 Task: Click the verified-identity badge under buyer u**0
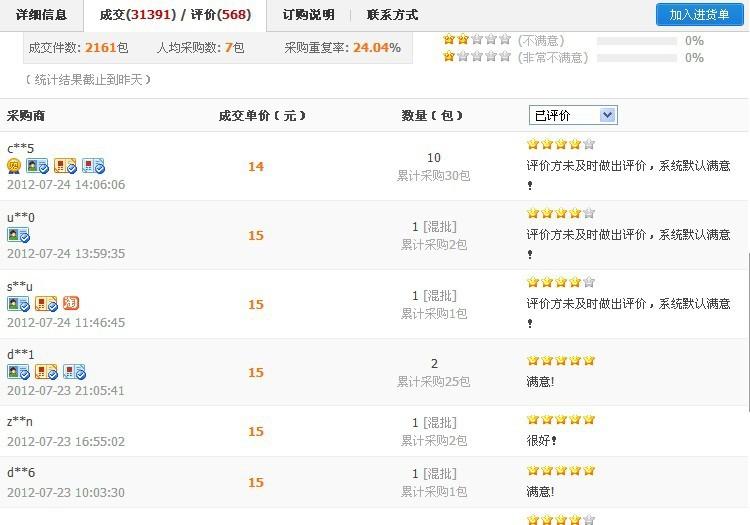tap(18, 235)
